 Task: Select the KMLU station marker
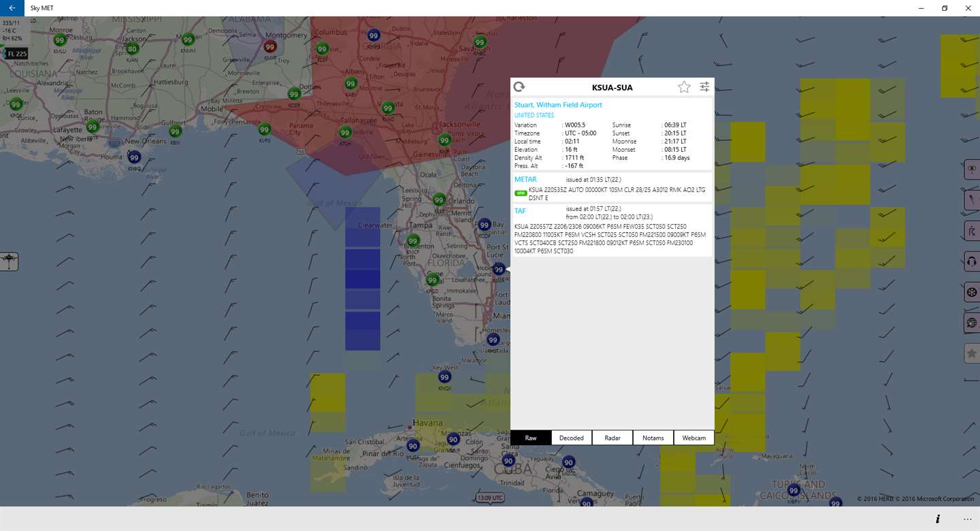pyautogui.click(x=60, y=40)
